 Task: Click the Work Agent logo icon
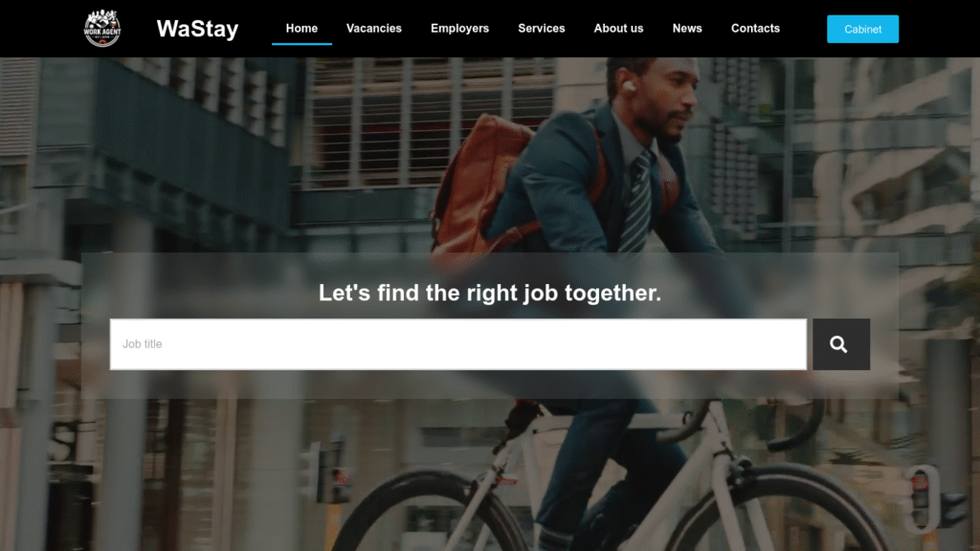[x=102, y=28]
